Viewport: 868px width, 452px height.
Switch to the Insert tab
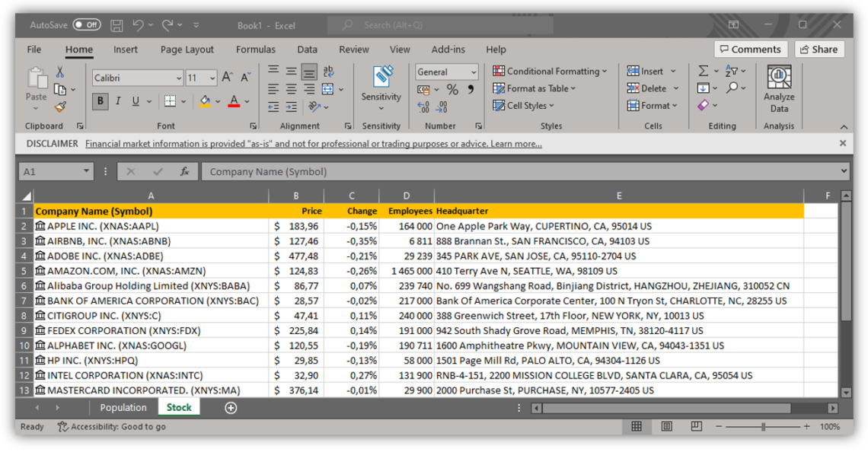[126, 49]
